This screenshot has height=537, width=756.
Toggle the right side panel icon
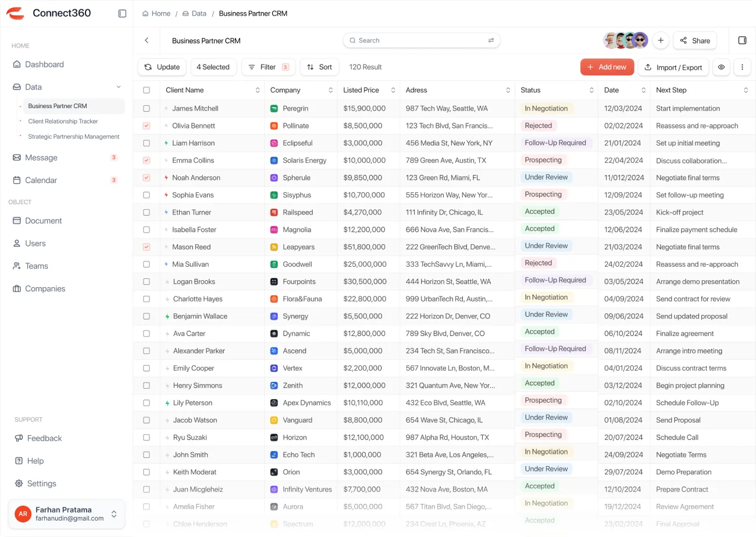742,40
